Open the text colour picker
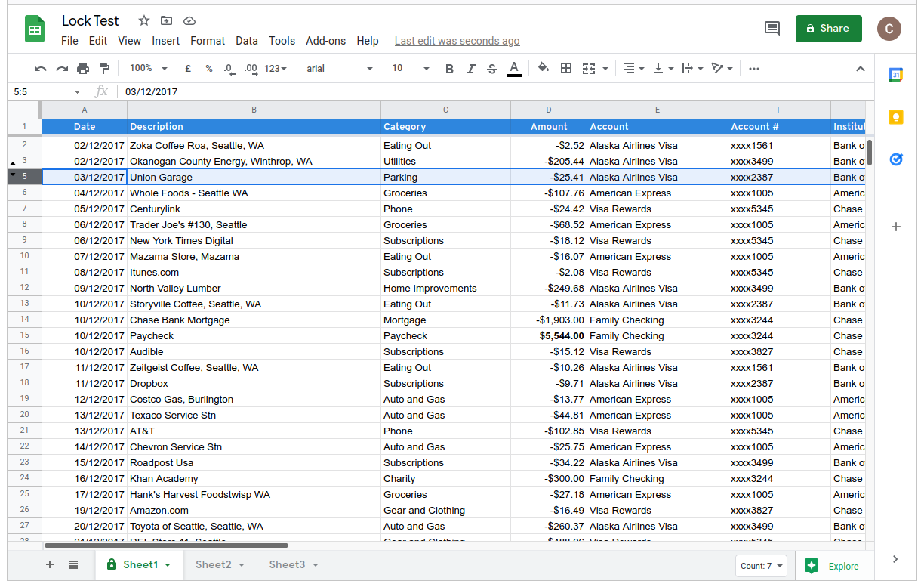The height and width of the screenshot is (587, 924). tap(514, 69)
